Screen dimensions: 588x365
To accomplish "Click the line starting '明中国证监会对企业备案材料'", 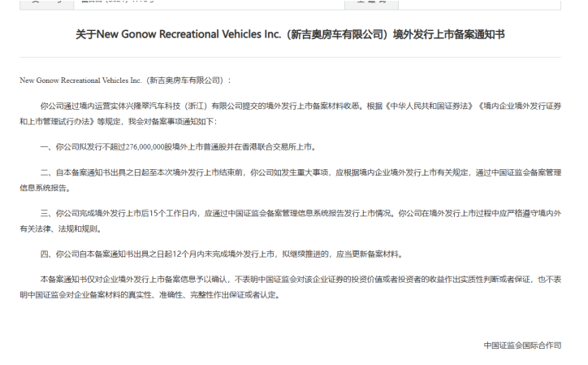I will tap(149, 295).
